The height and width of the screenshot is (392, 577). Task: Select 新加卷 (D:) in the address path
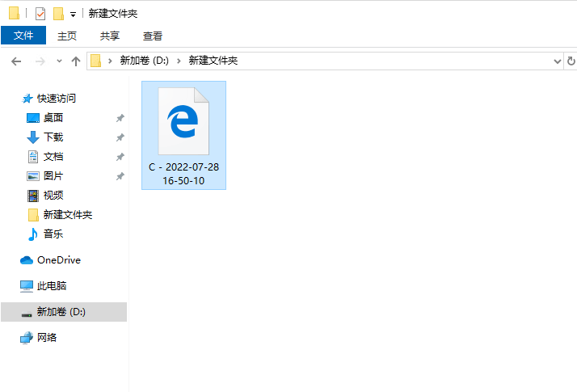pos(144,61)
